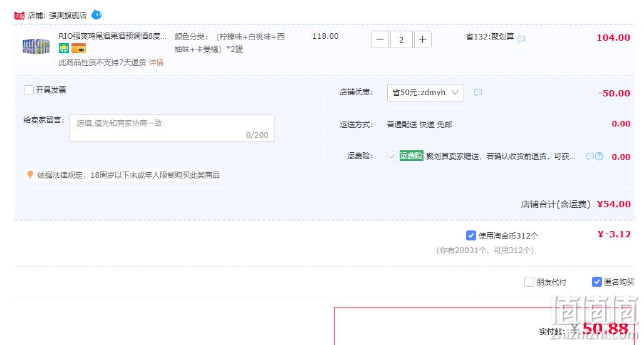Click the orange pin icon beside age restriction notice
The width and height of the screenshot is (644, 345).
click(30, 175)
